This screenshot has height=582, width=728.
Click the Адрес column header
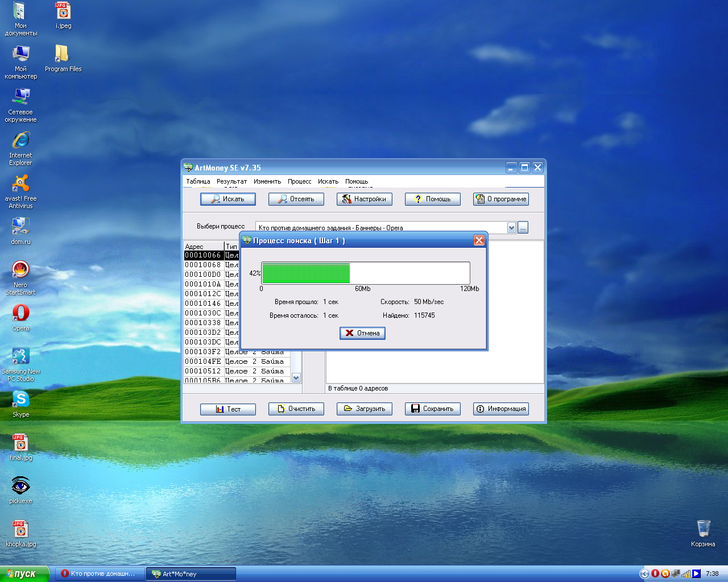click(204, 246)
